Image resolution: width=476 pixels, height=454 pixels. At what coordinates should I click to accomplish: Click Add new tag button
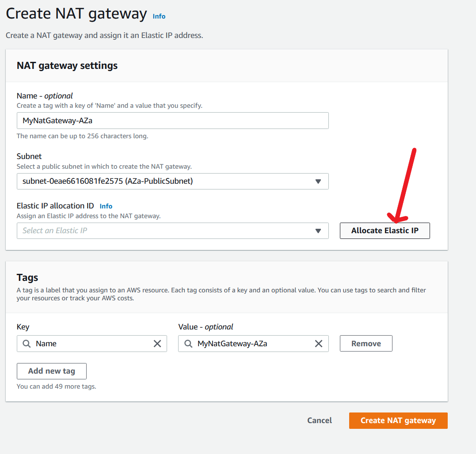[x=52, y=371]
